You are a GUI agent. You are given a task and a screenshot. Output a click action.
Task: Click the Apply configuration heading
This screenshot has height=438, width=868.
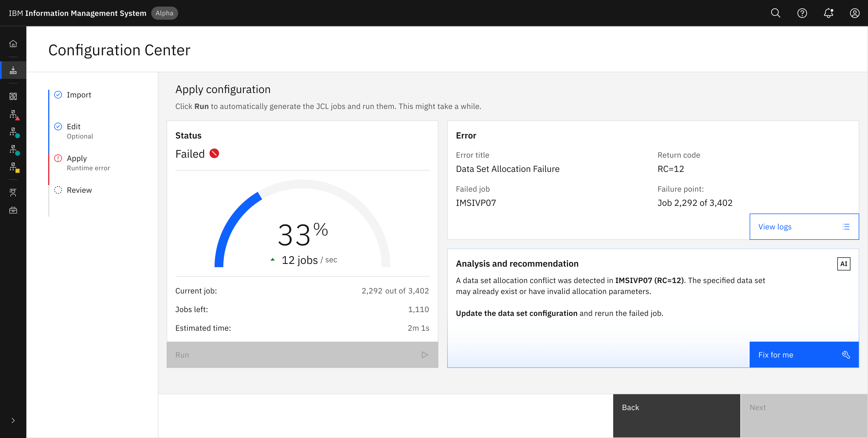tap(223, 89)
